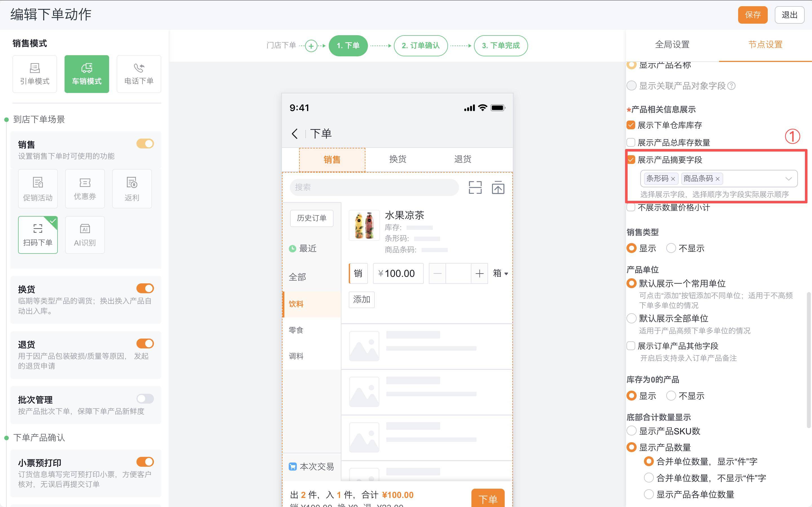The image size is (812, 507).
Task: Click the 保存 save button
Action: click(x=753, y=15)
